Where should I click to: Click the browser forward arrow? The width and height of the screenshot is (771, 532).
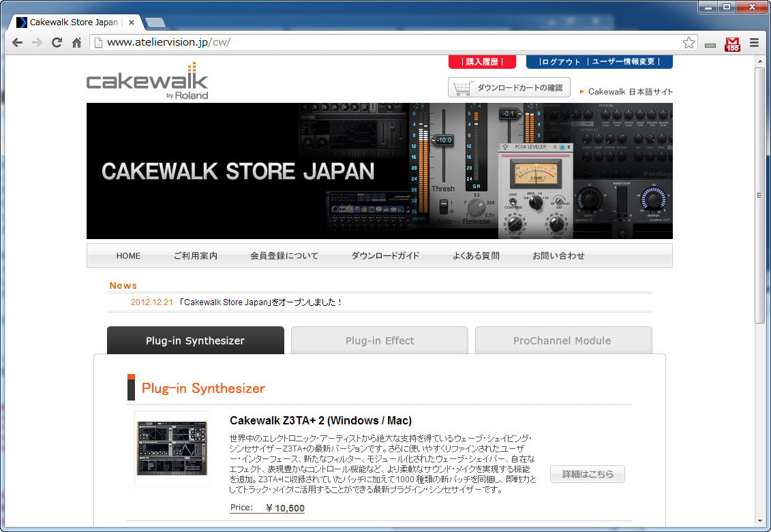click(37, 43)
